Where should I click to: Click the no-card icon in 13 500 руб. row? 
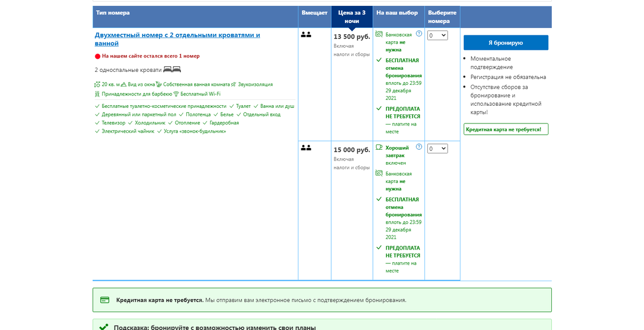(x=379, y=34)
